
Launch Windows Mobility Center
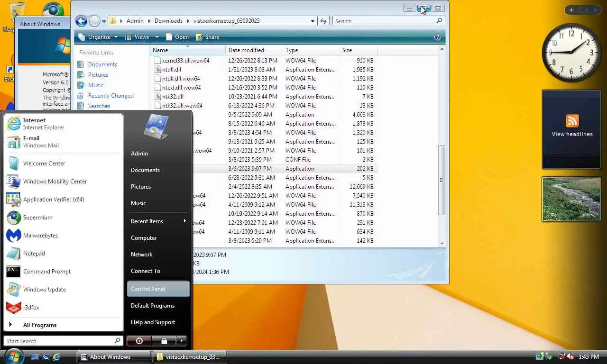coord(63,182)
